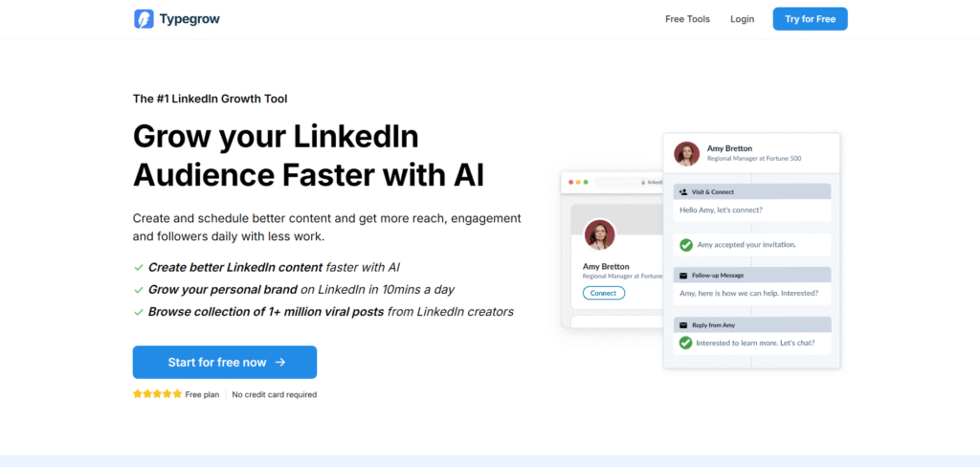Click the Connect button under Amy Bretton
This screenshot has width=980, height=467.
[x=603, y=293]
